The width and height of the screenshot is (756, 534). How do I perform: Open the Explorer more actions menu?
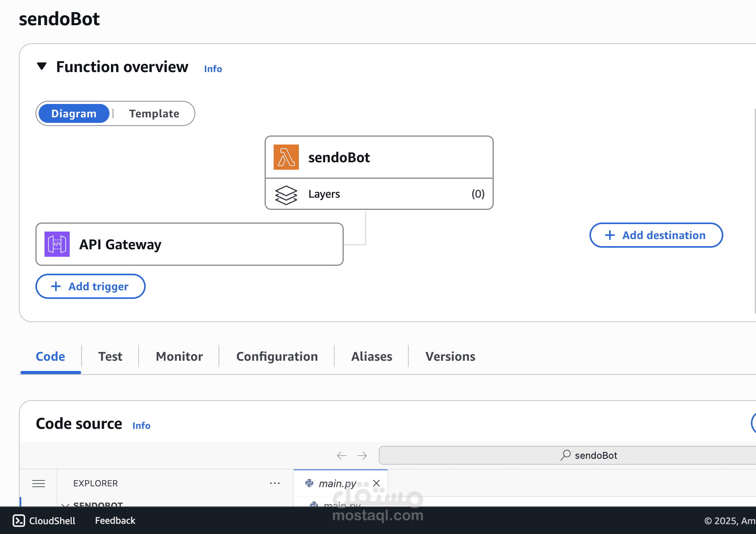pyautogui.click(x=275, y=483)
